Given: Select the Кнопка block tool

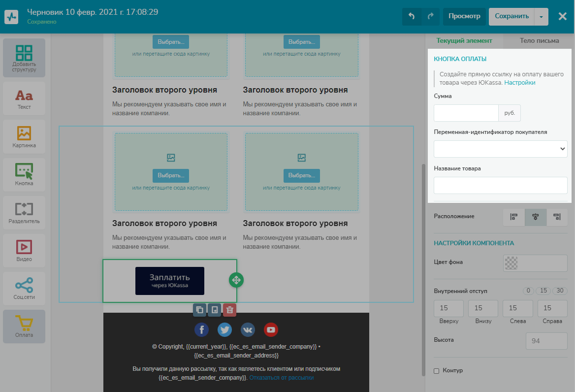Looking at the screenshot, I should pos(24,174).
